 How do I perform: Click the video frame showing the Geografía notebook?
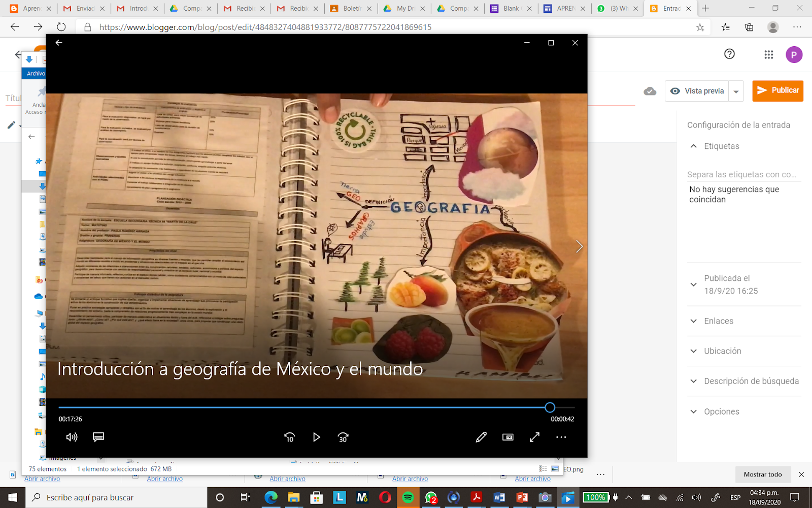click(317, 245)
